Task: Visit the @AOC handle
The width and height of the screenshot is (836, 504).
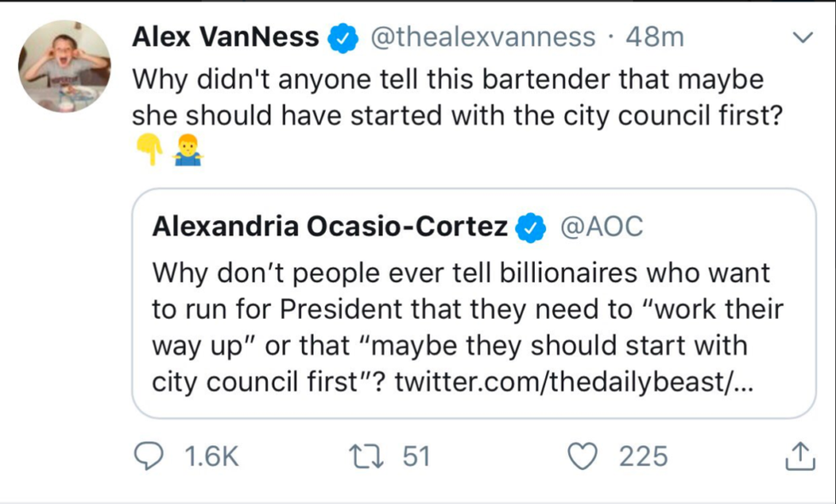Action: [x=601, y=227]
